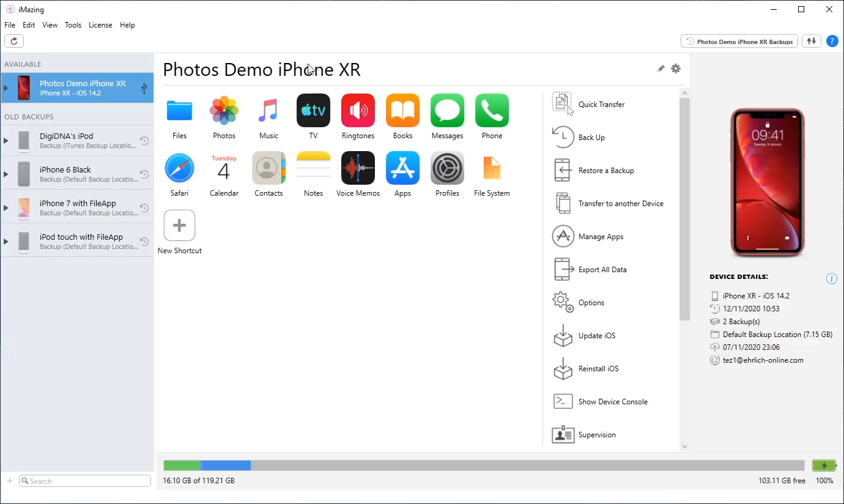Click the refresh toolbar button
This screenshot has height=504, width=844.
[14, 41]
